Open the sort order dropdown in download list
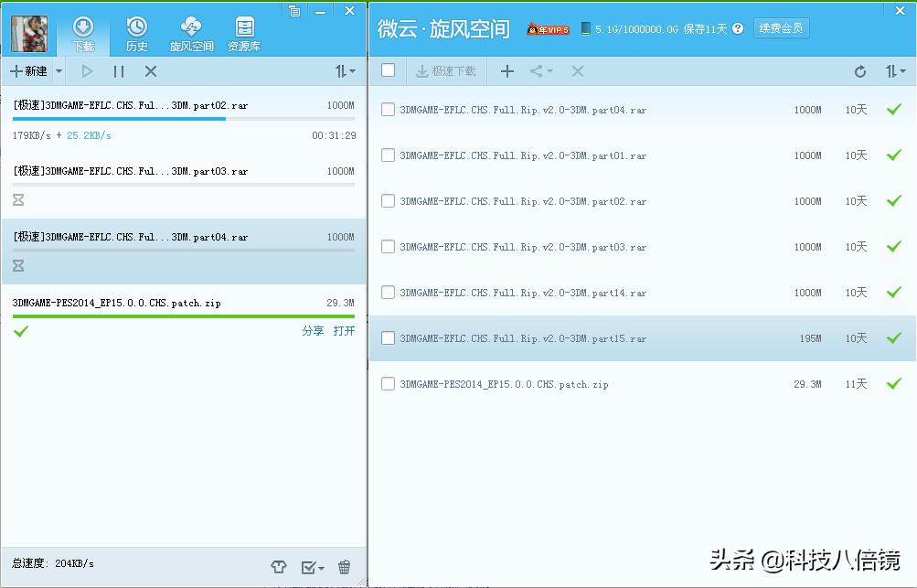The width and height of the screenshot is (917, 588). coord(342,70)
